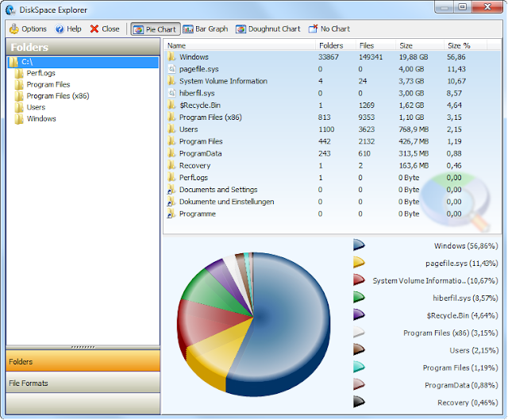Click the purple $Recycle.Bin legend swatch
This screenshot has height=420, width=508.
pos(359,315)
